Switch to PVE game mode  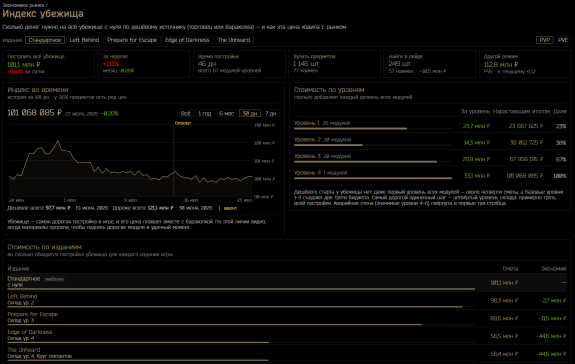pos(563,40)
